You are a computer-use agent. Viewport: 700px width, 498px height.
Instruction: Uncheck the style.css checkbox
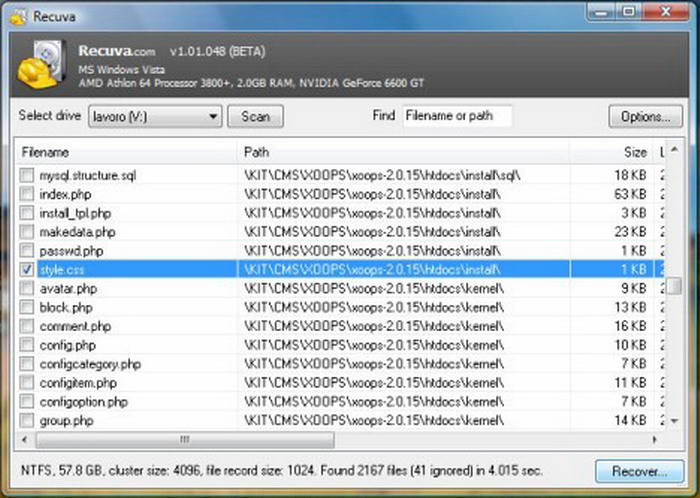point(27,269)
